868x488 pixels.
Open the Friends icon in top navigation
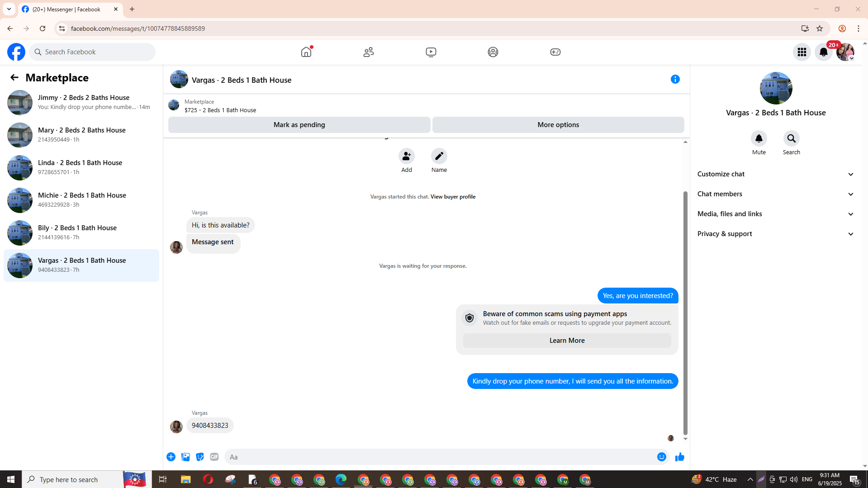pyautogui.click(x=369, y=52)
